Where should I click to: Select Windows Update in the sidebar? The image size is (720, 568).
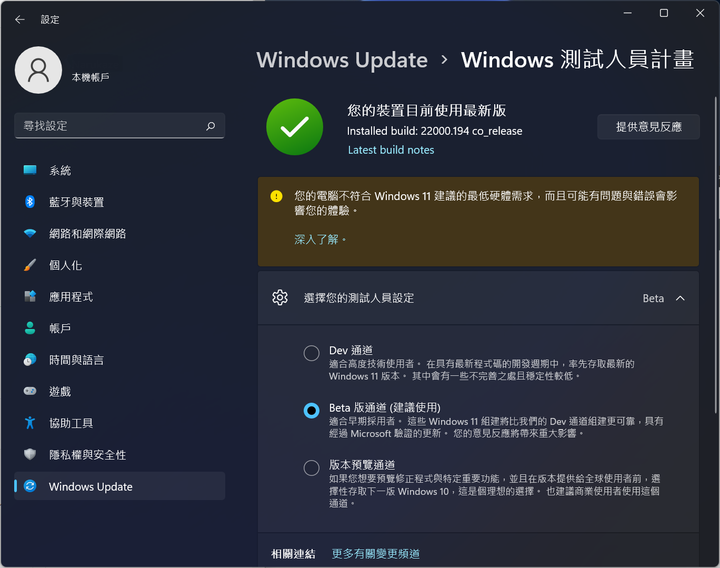click(x=119, y=486)
